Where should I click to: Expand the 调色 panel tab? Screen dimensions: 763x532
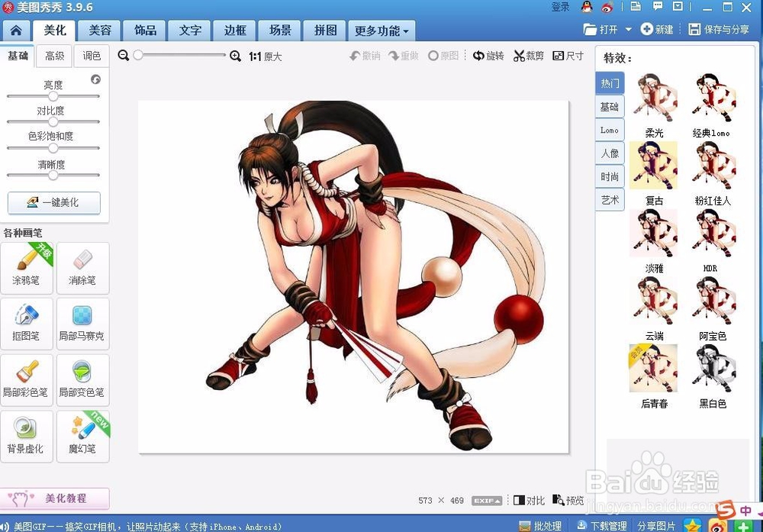(92, 56)
